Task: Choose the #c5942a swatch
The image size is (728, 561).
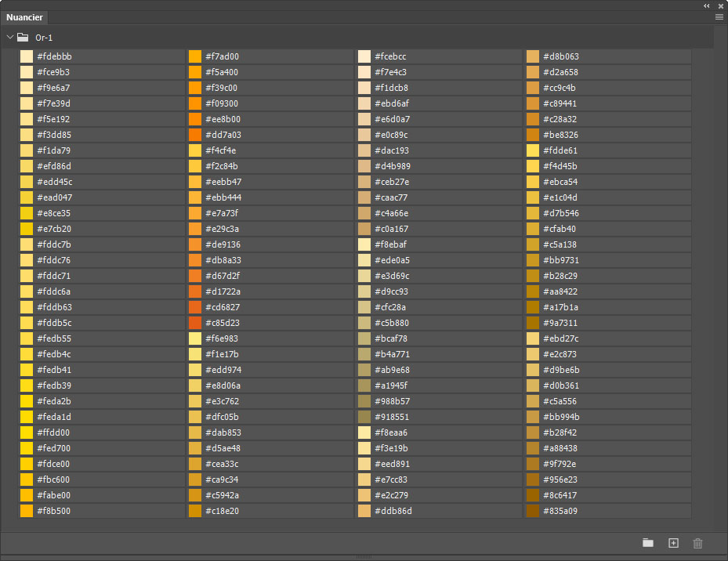Action: coord(195,495)
